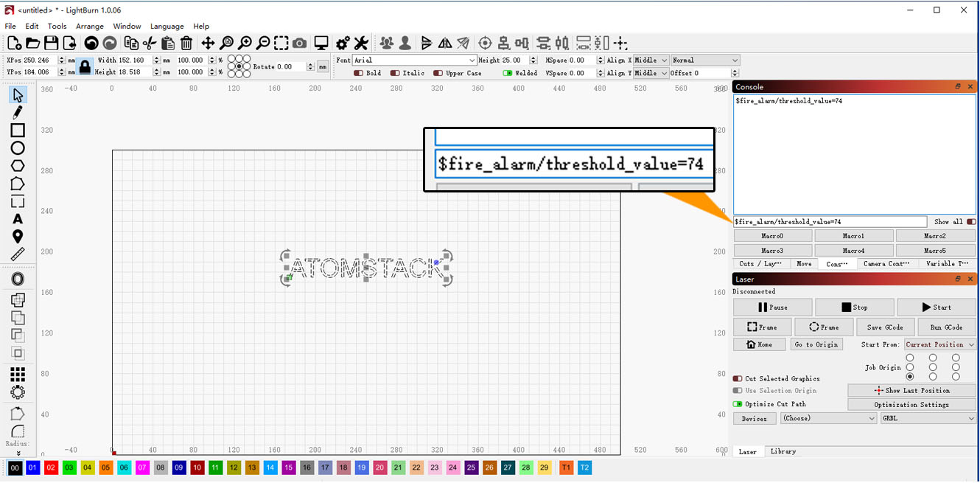
Task: Enable the Upper Case switch
Action: click(x=438, y=73)
